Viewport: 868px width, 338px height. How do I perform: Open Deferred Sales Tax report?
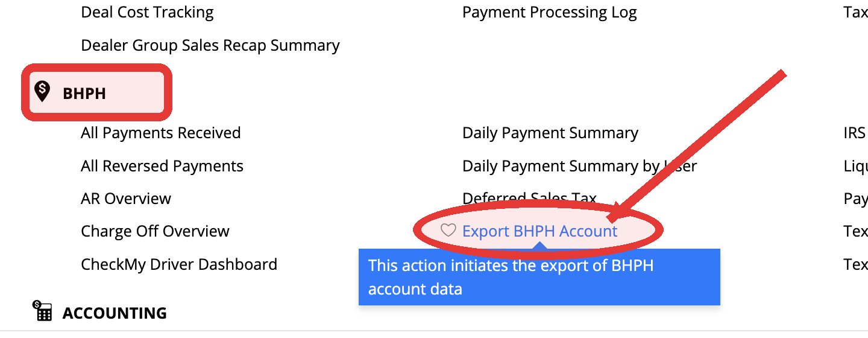click(x=529, y=199)
